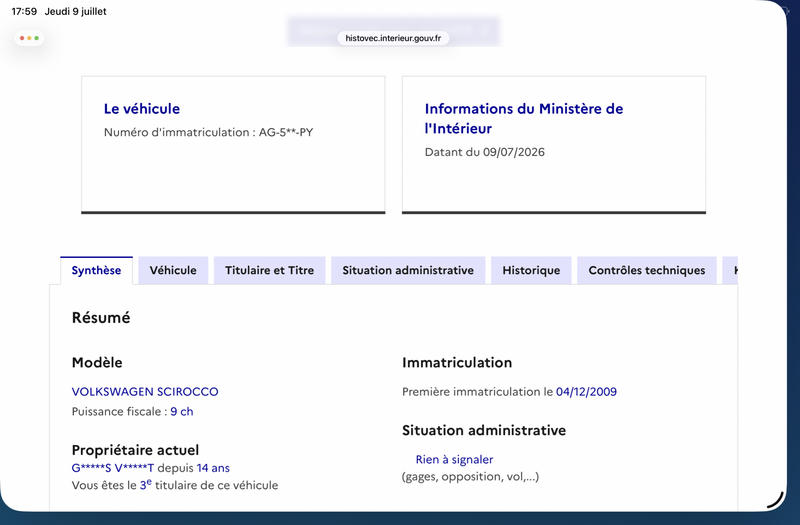The width and height of the screenshot is (800, 525).
Task: Click the window resize corner handle
Action: tap(776, 500)
